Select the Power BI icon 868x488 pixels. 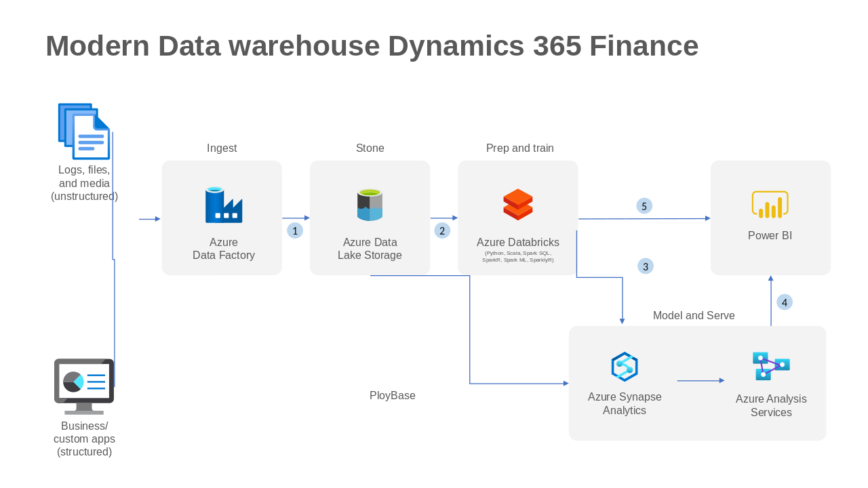[x=770, y=205]
